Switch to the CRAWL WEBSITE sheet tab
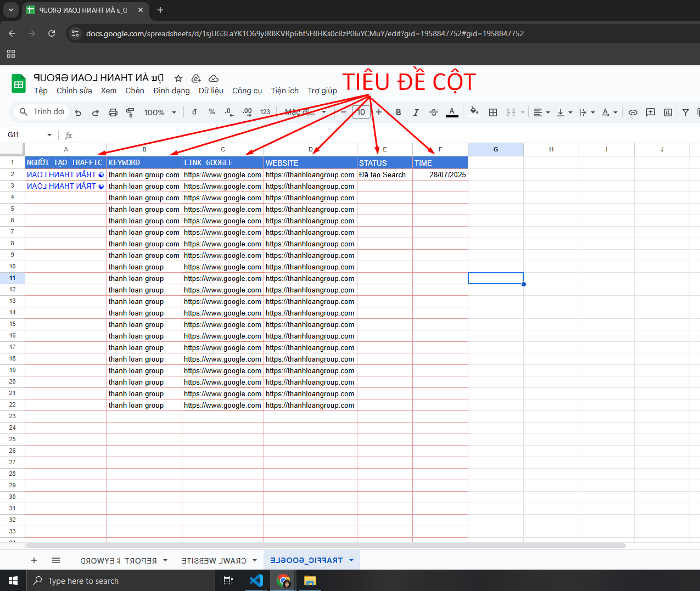Screen dimensions: 700x591 tap(214, 560)
